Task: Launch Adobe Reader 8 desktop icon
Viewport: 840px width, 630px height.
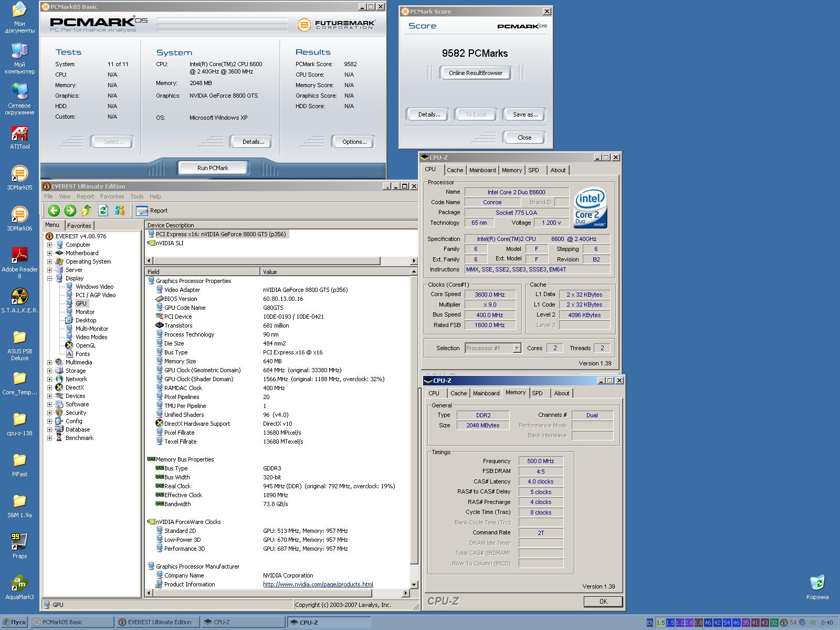Action: [x=19, y=263]
